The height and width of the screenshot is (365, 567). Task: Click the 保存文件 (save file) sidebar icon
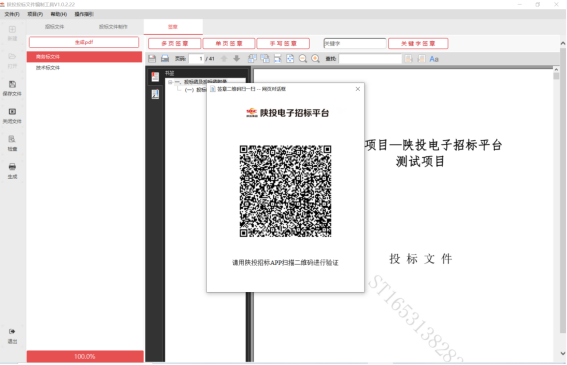coord(12,88)
